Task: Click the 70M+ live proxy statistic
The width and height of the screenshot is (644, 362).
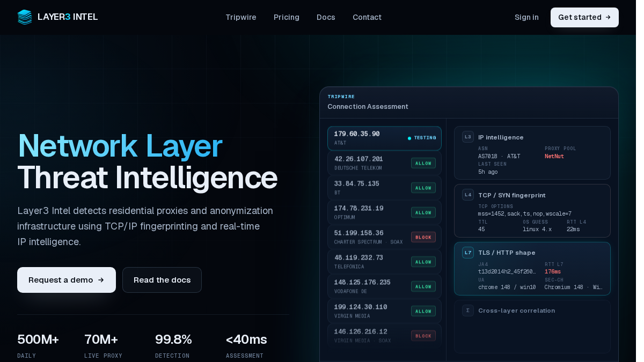Action: point(101,339)
